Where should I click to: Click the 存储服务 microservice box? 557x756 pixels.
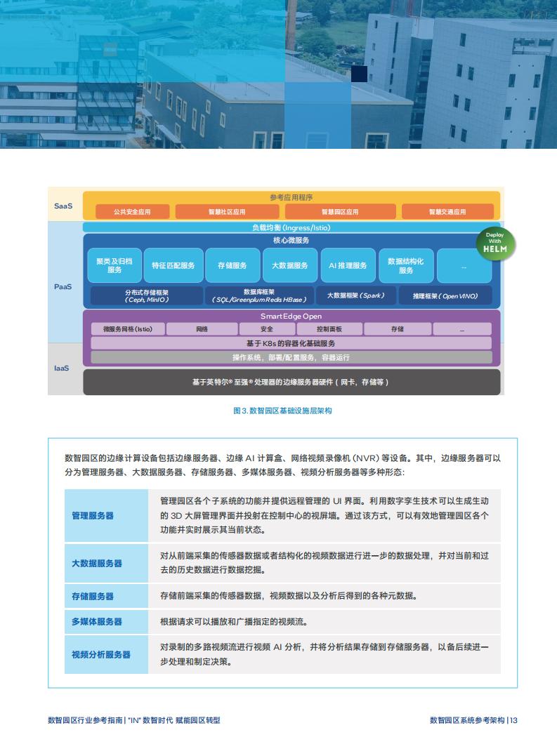click(232, 265)
